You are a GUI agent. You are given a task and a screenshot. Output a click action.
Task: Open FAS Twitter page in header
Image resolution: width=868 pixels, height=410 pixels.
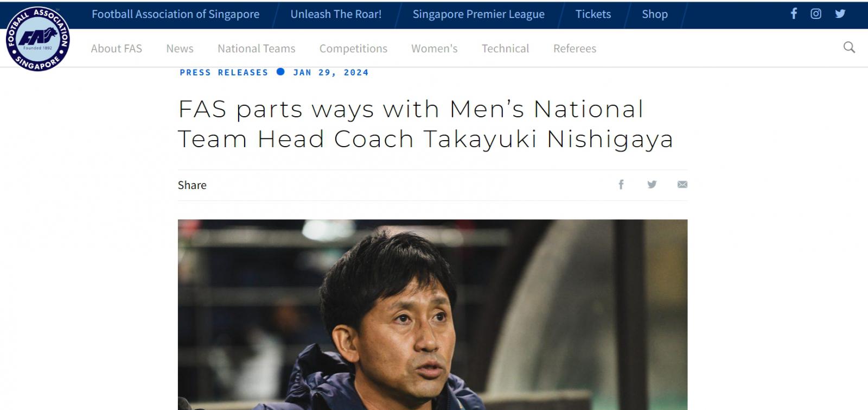pyautogui.click(x=840, y=14)
